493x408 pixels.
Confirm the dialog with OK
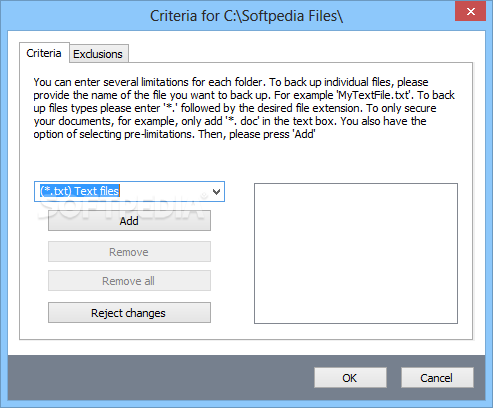tap(350, 378)
